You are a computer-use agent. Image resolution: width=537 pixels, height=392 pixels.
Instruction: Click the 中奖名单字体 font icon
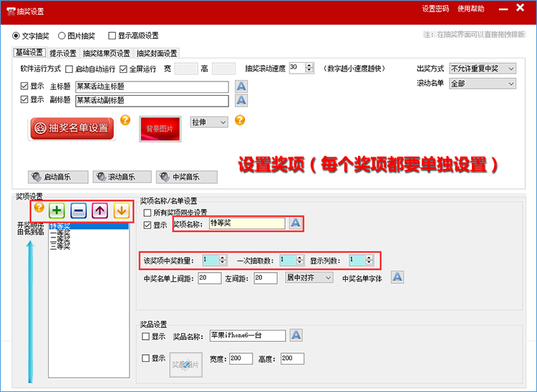tap(397, 278)
